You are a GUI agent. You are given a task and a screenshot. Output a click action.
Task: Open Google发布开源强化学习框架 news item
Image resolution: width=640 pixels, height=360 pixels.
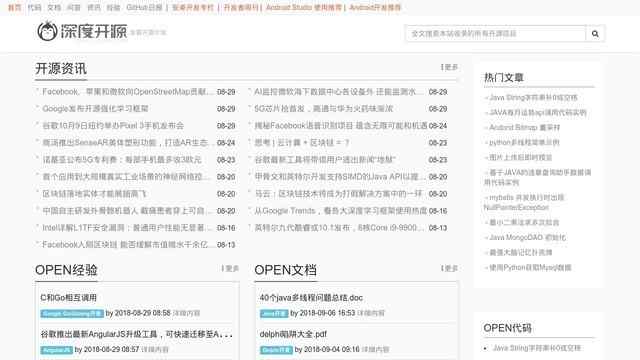point(95,109)
